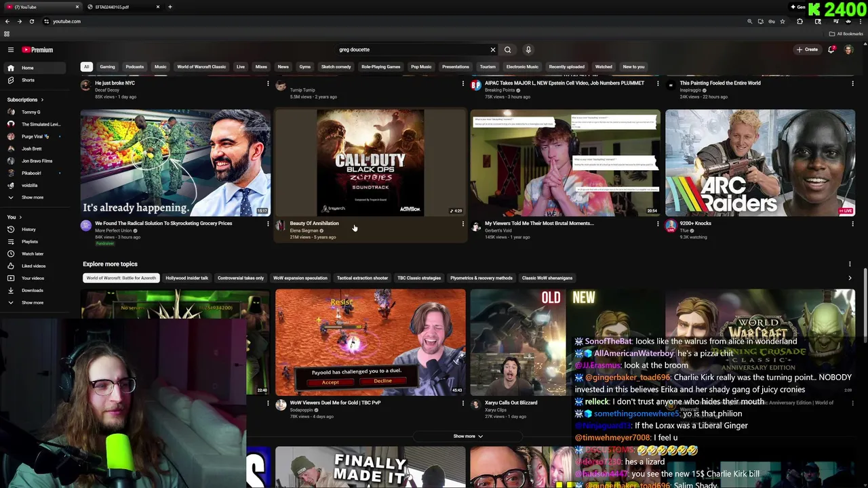Select the World of Warcraft Classic chip
Screen dimensions: 868x488
click(201, 66)
